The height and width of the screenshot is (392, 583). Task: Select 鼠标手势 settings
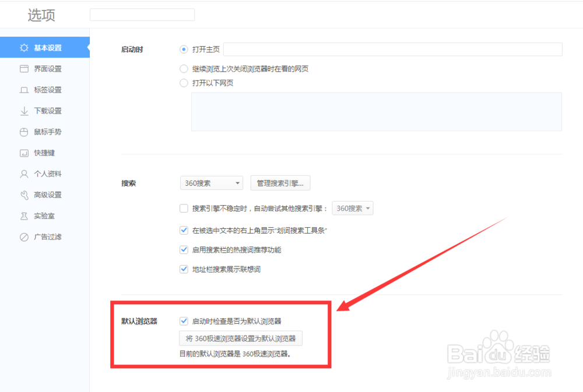[x=45, y=132]
